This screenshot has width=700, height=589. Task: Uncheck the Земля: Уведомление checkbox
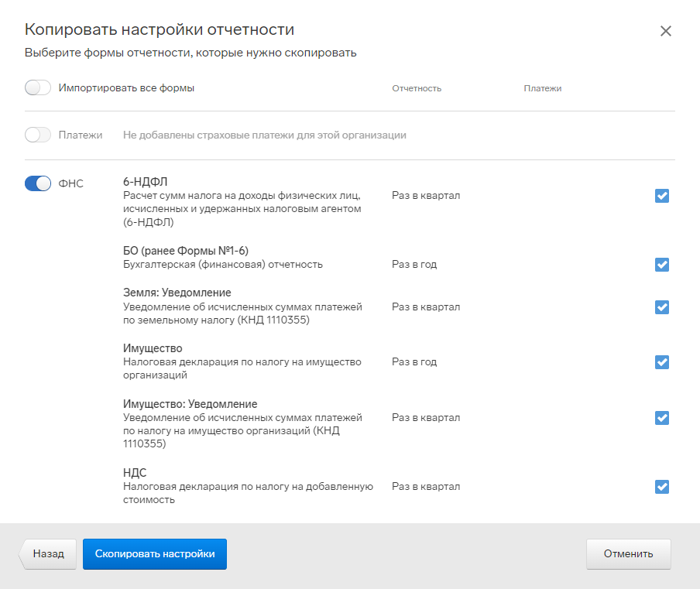[661, 307]
